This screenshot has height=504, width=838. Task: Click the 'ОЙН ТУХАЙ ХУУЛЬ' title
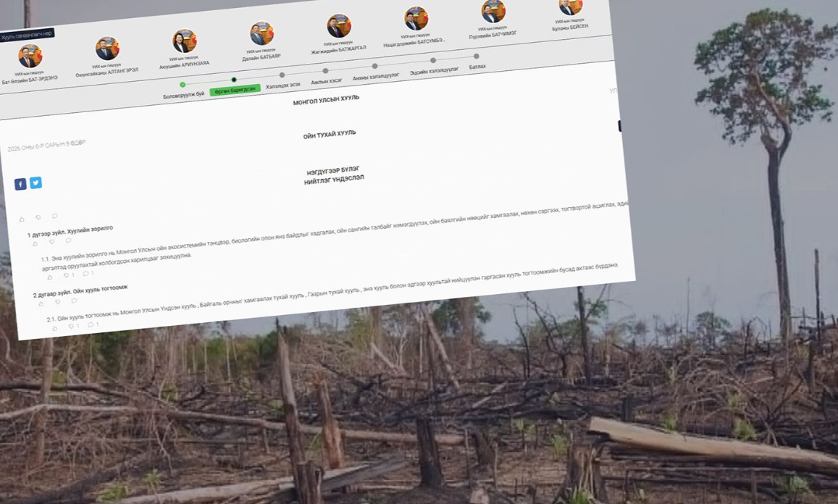[330, 135]
